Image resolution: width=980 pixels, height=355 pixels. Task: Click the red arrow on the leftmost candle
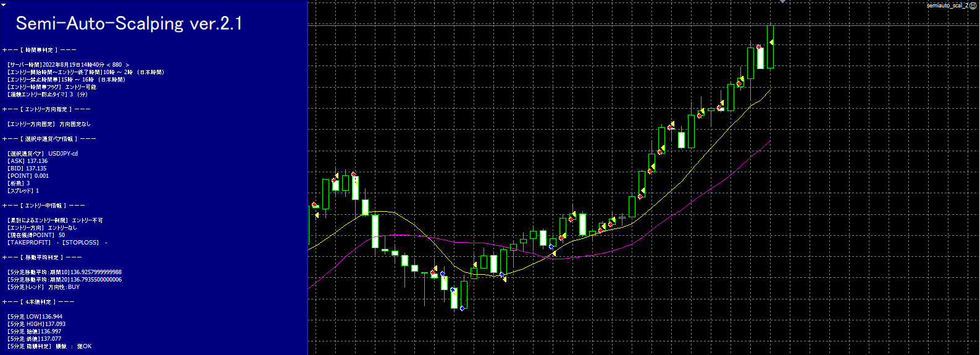coord(314,204)
